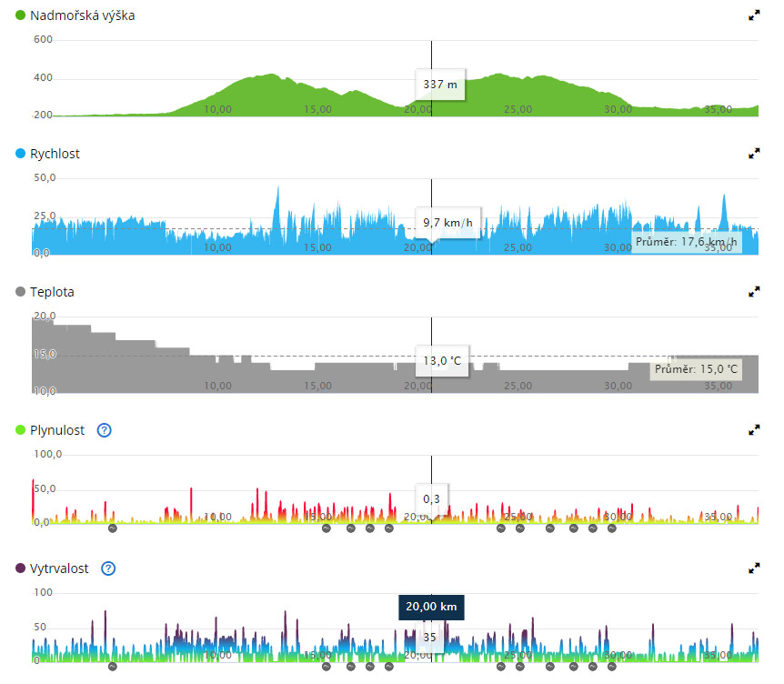Click first marker icon below Plynulost chart
Viewport: 784px width, 684px height.
(x=113, y=528)
